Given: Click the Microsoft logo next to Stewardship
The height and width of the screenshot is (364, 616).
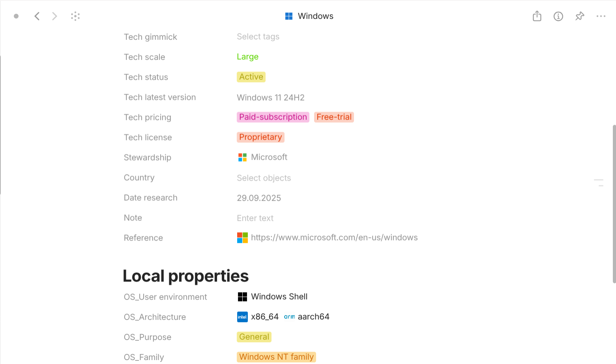Looking at the screenshot, I should [x=242, y=157].
